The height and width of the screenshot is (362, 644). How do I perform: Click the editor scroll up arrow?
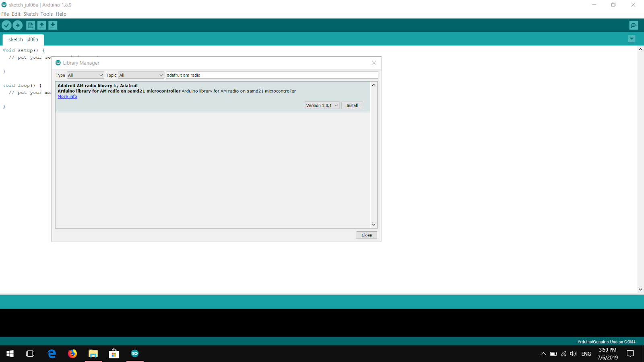(x=640, y=49)
